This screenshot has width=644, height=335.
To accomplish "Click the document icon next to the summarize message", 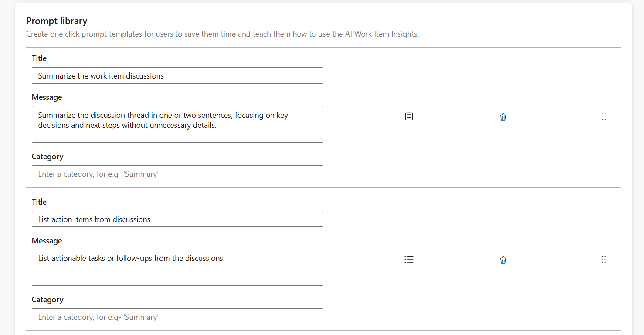I will tap(409, 116).
